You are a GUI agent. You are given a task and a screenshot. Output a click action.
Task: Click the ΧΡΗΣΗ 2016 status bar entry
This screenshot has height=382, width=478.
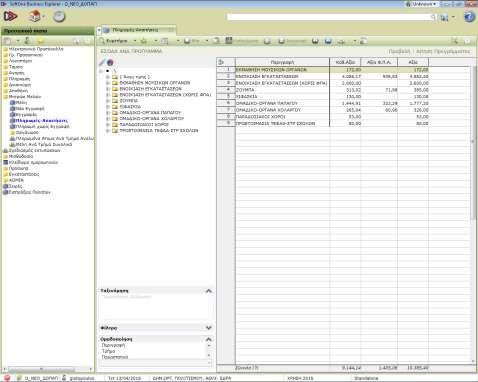(x=300, y=378)
